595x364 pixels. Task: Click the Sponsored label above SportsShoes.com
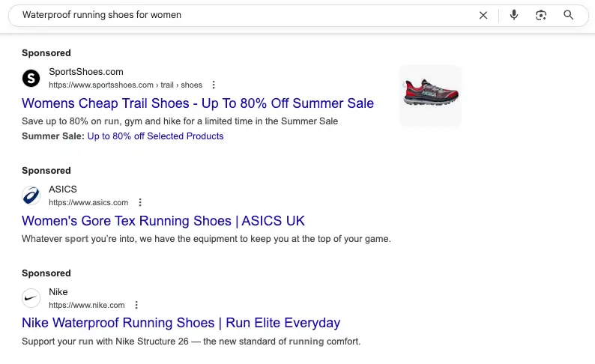click(46, 53)
